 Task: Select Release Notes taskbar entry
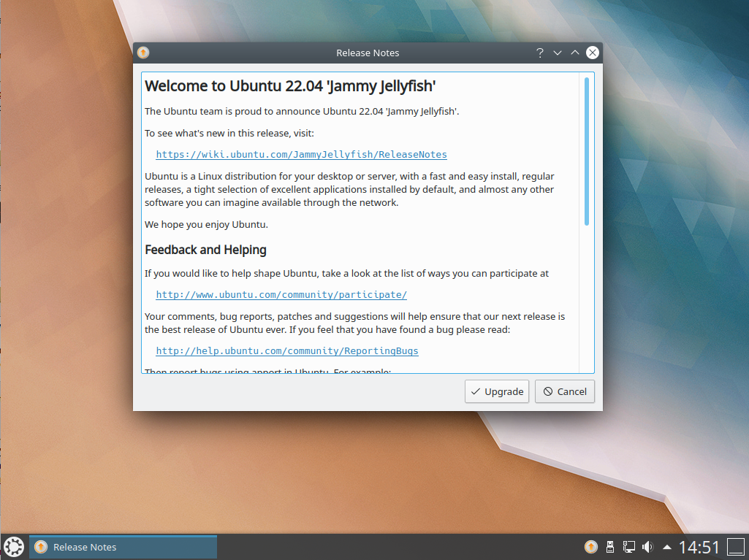[123, 547]
